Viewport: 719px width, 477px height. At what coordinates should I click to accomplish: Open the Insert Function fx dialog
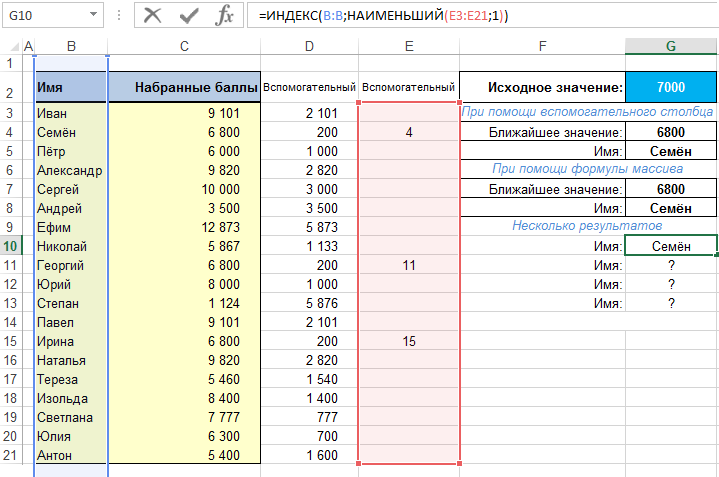pos(225,15)
